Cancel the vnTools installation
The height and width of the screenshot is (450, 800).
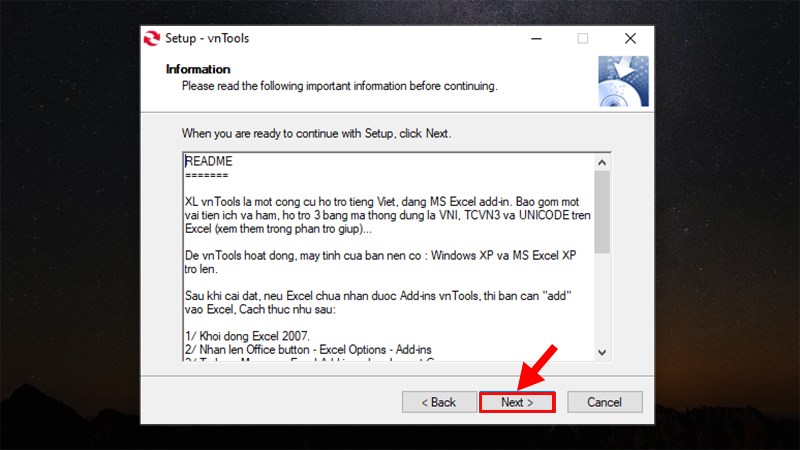click(604, 402)
